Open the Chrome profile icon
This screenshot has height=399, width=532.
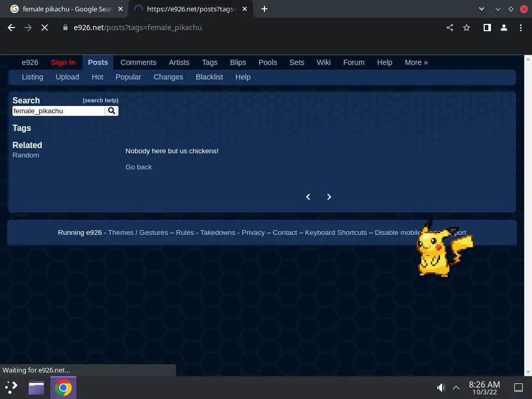tap(504, 28)
